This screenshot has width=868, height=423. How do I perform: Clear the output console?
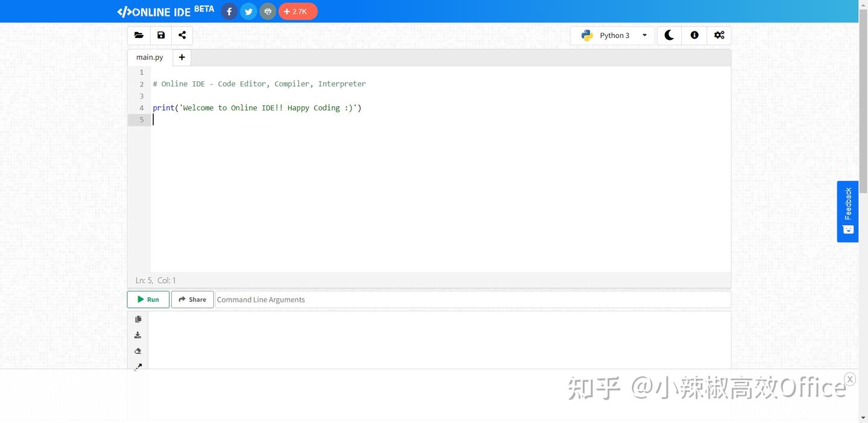[137, 351]
